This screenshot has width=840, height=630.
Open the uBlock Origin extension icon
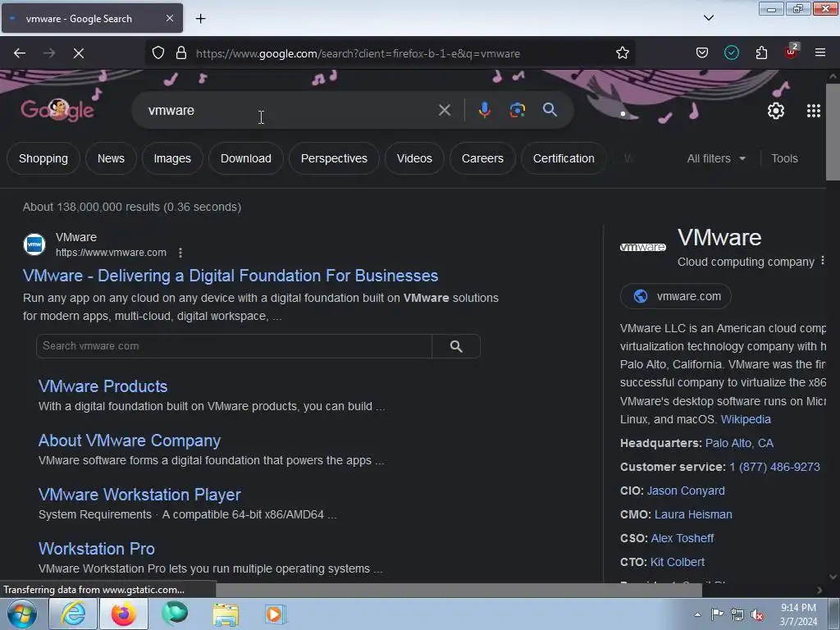click(792, 52)
